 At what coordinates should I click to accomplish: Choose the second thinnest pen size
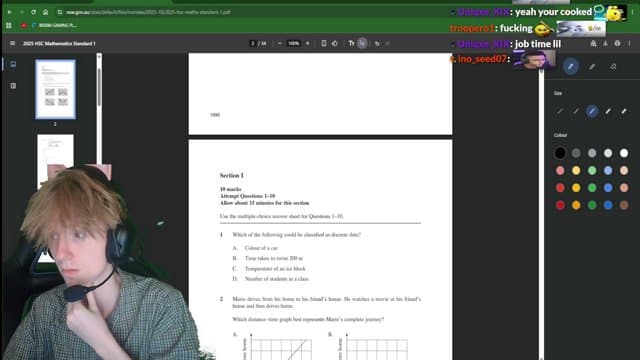coord(576,111)
